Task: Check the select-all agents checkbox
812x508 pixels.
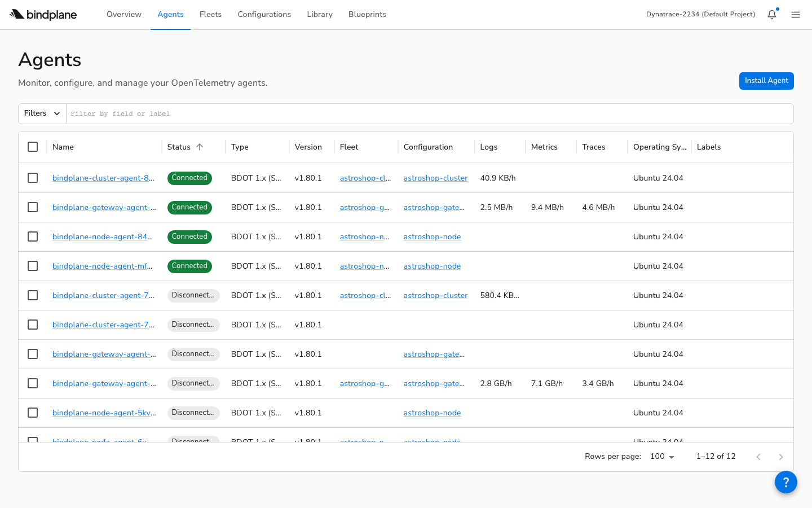Action: pyautogui.click(x=33, y=146)
